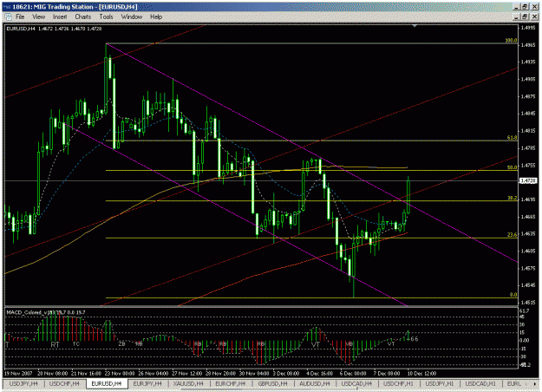
Task: Open the Charts menu
Action: coord(83,16)
